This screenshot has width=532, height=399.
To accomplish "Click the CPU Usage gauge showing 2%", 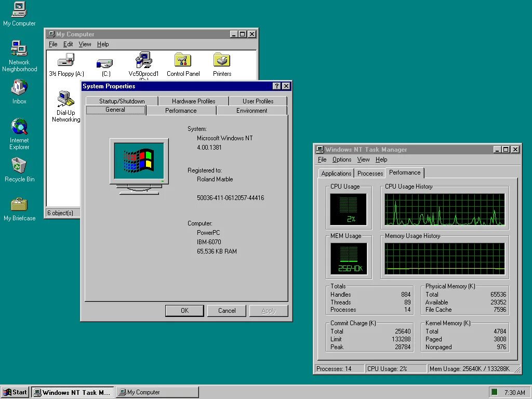I will [x=349, y=209].
